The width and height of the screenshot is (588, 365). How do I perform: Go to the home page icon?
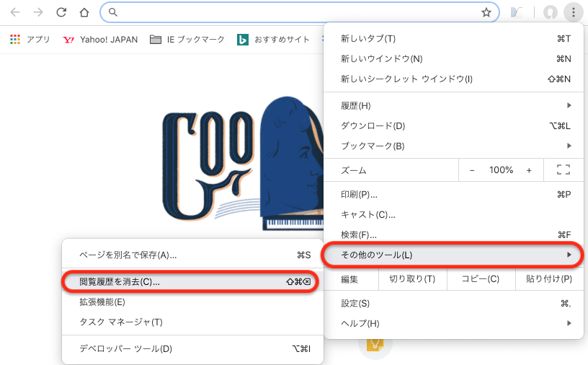point(84,12)
